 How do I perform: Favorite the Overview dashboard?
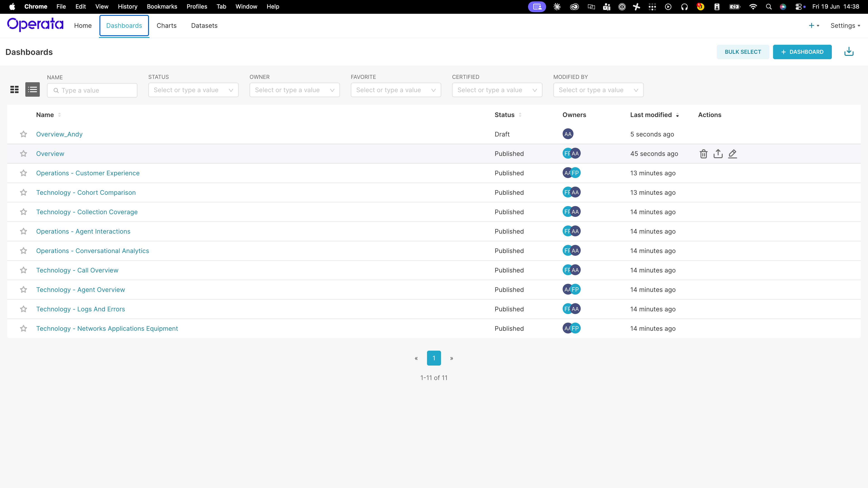click(23, 154)
